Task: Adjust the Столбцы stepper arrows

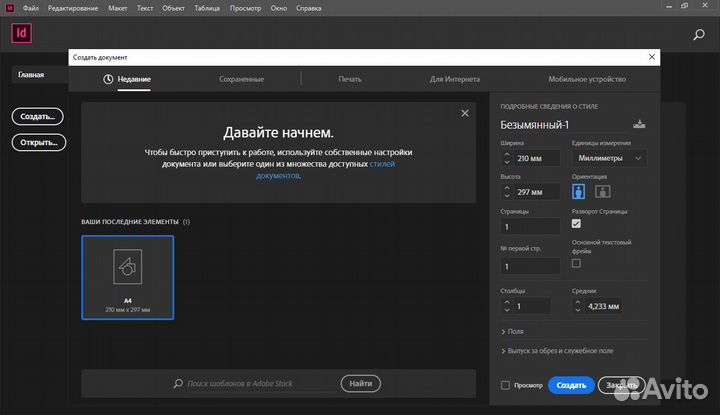Action: pyautogui.click(x=507, y=306)
